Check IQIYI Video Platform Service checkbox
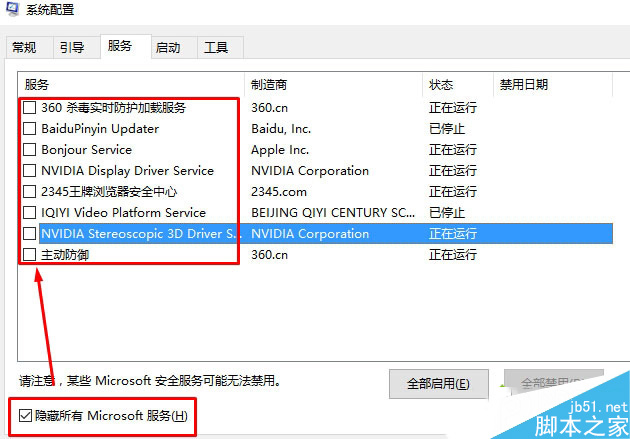630x439 pixels. tap(30, 213)
